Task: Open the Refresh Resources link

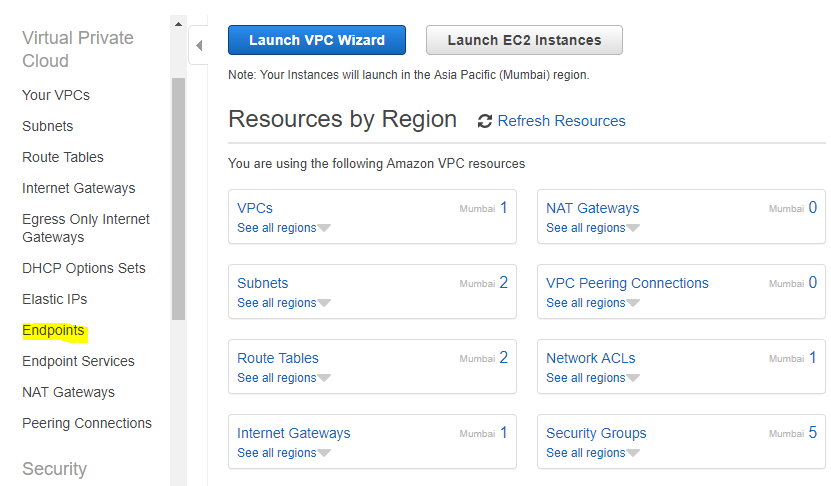Action: pyautogui.click(x=561, y=121)
